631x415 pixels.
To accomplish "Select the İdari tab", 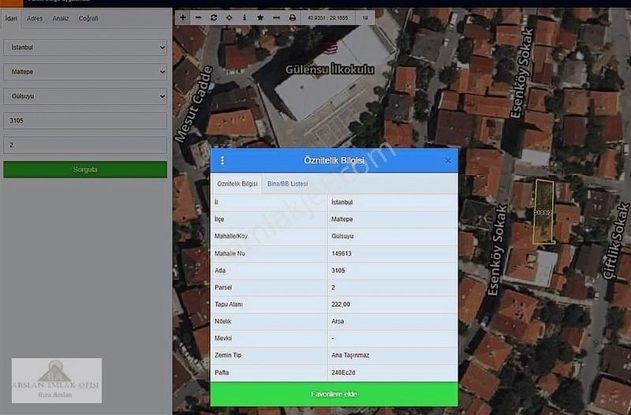I will tap(11, 19).
